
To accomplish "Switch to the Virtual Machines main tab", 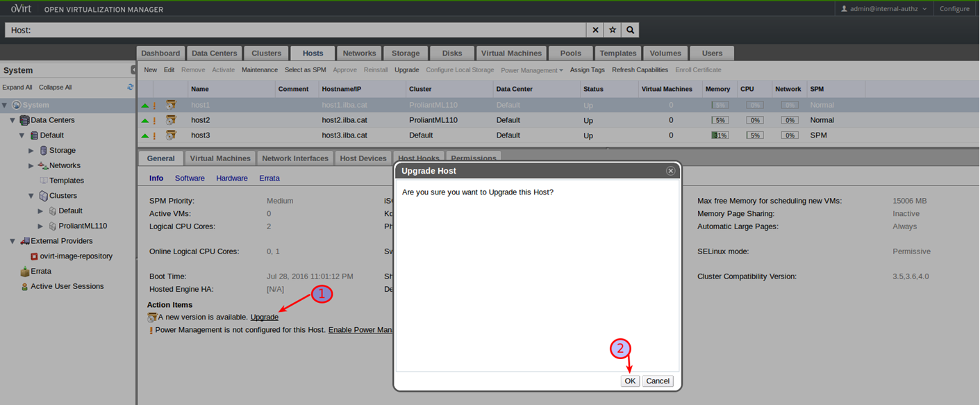I will point(511,53).
